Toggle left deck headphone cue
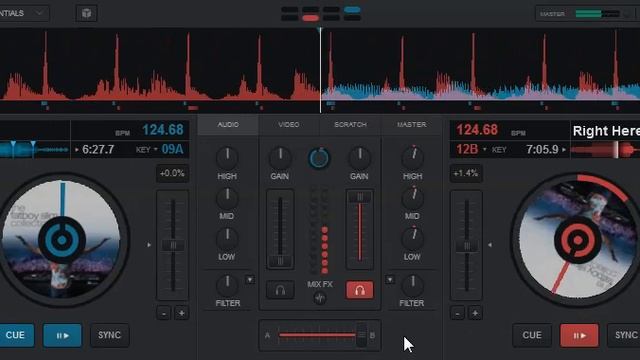This screenshot has width=640, height=360. coord(280,290)
